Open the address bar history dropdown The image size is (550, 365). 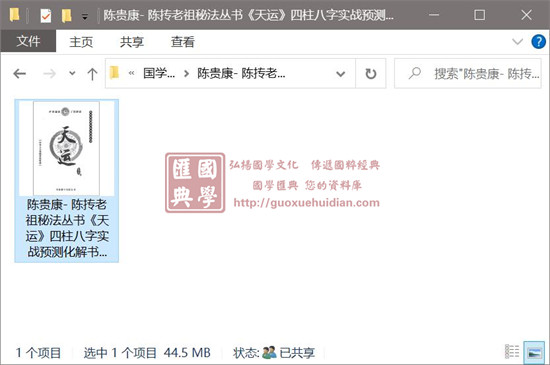point(340,74)
